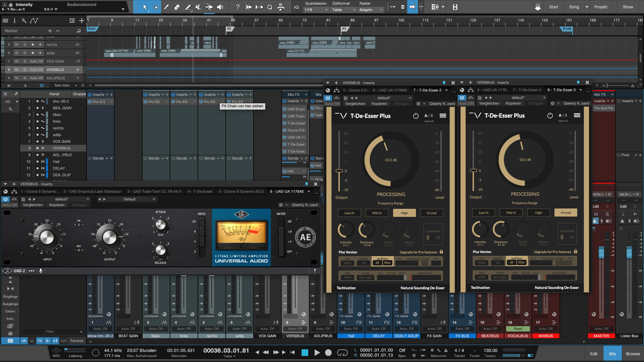Click the UAD-2 microphone icon
The height and width of the screenshot is (362, 644).
[41, 271]
